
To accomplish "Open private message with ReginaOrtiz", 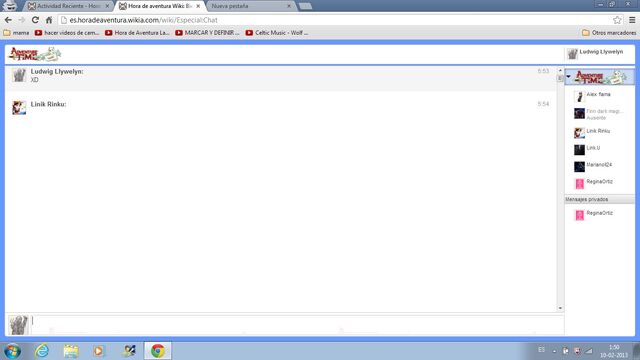I will click(599, 215).
